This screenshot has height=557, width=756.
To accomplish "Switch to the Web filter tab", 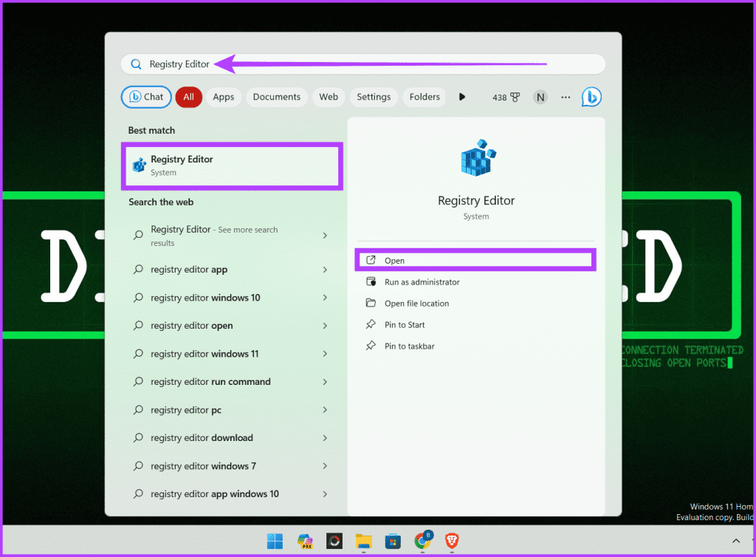I will (x=329, y=97).
